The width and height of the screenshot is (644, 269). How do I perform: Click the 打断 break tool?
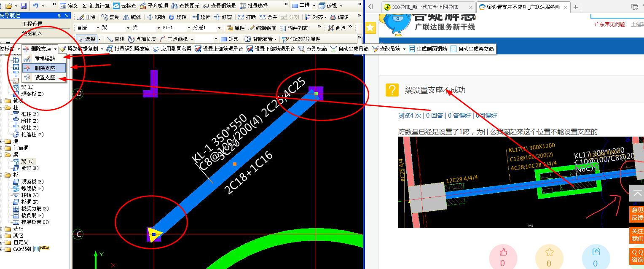[247, 17]
